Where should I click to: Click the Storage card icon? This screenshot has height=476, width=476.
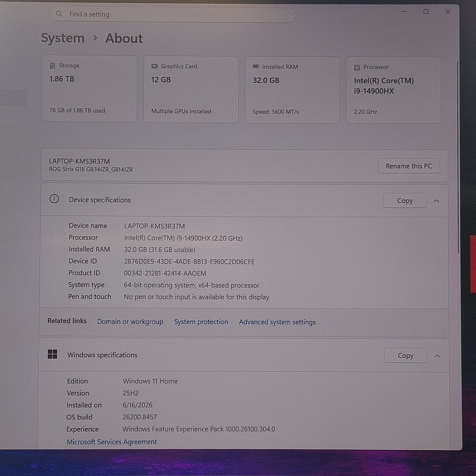point(52,66)
